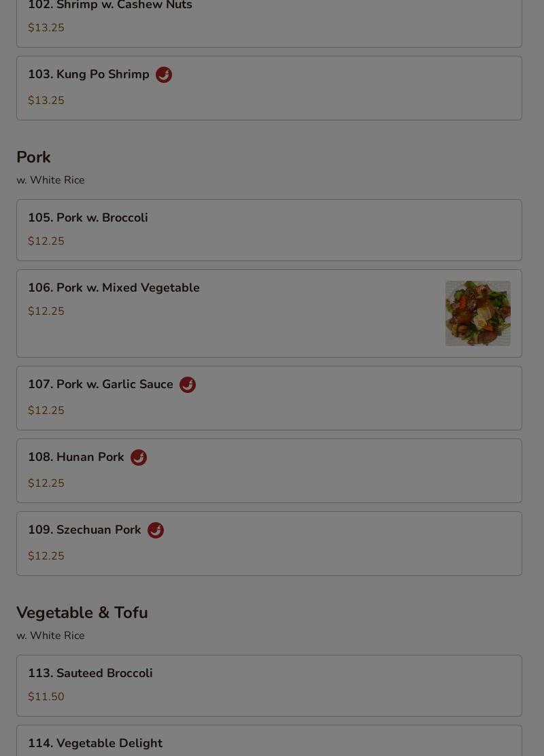Open 113. Sauteed Broccoli item
The image size is (544, 756).
(x=269, y=685)
